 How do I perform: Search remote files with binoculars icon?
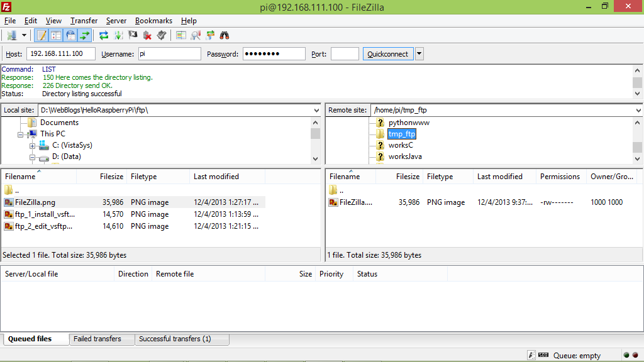pos(225,35)
